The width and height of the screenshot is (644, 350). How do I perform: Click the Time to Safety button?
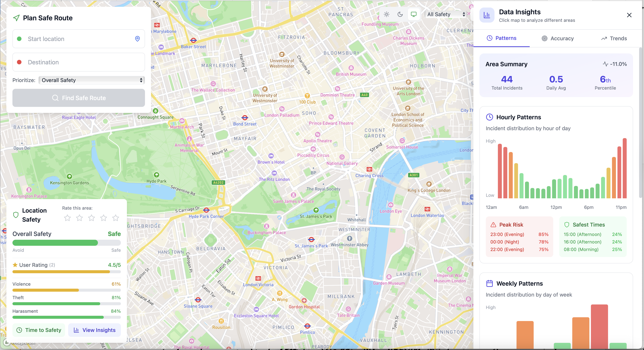coord(39,330)
